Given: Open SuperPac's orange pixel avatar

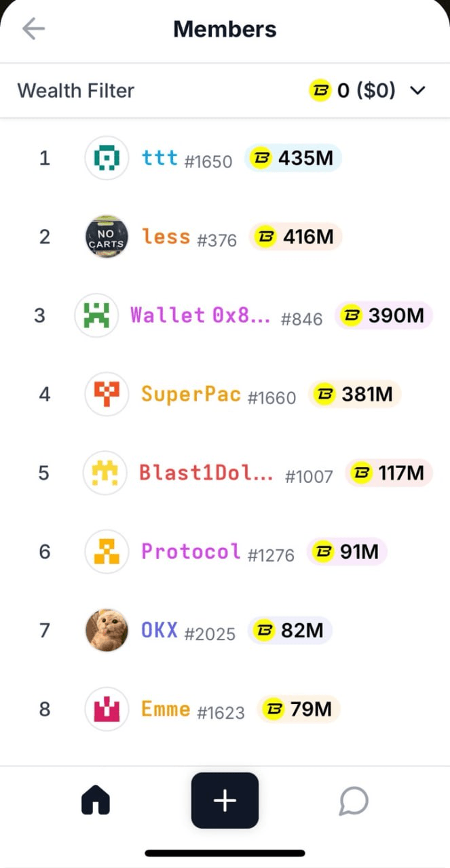Looking at the screenshot, I should coord(107,394).
